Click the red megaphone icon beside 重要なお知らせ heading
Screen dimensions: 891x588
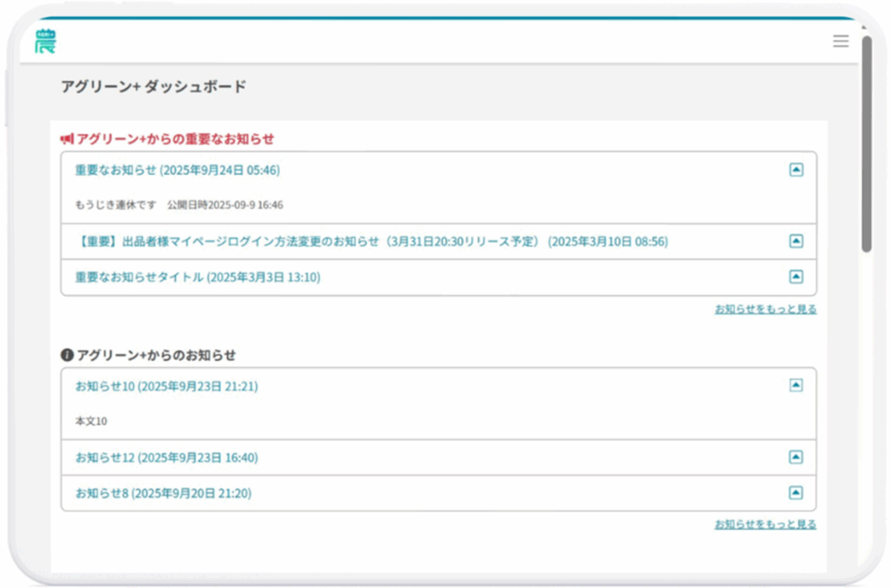click(x=67, y=139)
